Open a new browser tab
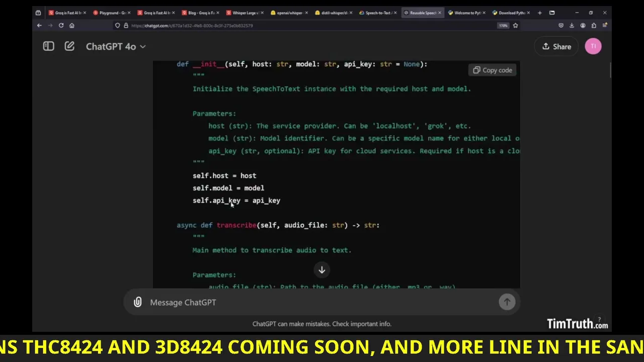Viewport: 644px width, 362px height. (x=539, y=13)
